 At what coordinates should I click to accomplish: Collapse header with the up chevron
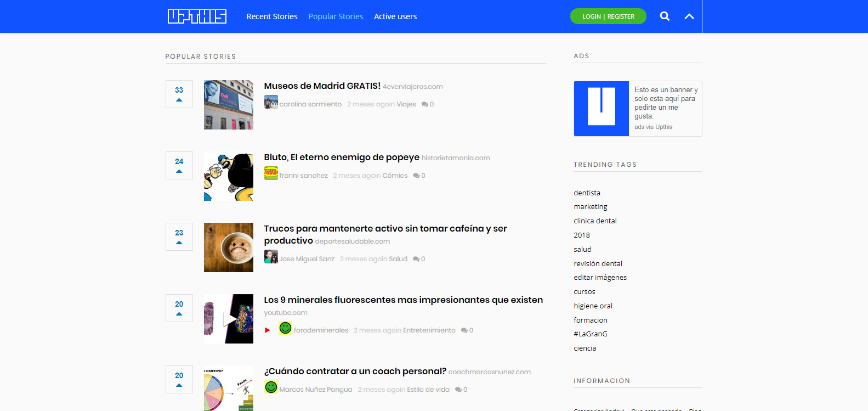pyautogui.click(x=689, y=16)
